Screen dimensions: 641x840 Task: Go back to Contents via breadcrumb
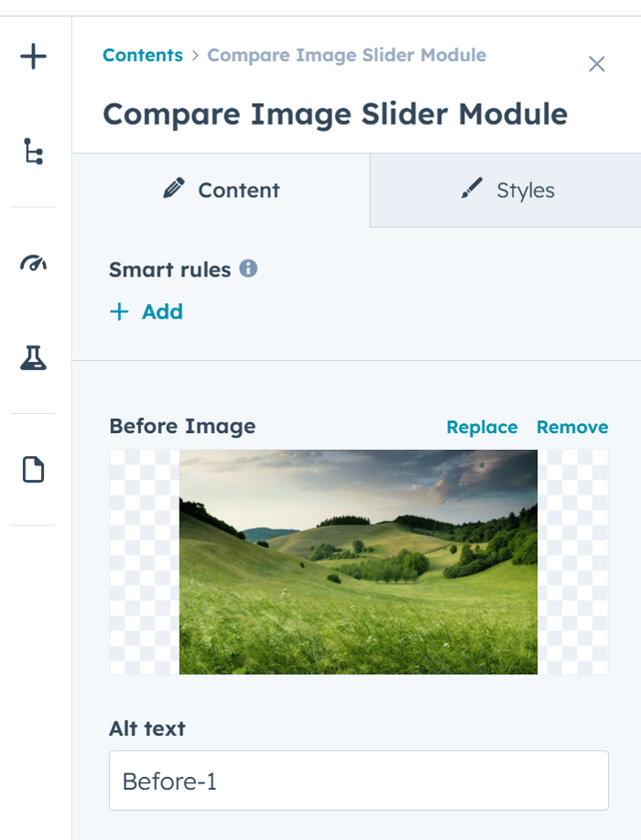click(x=143, y=55)
